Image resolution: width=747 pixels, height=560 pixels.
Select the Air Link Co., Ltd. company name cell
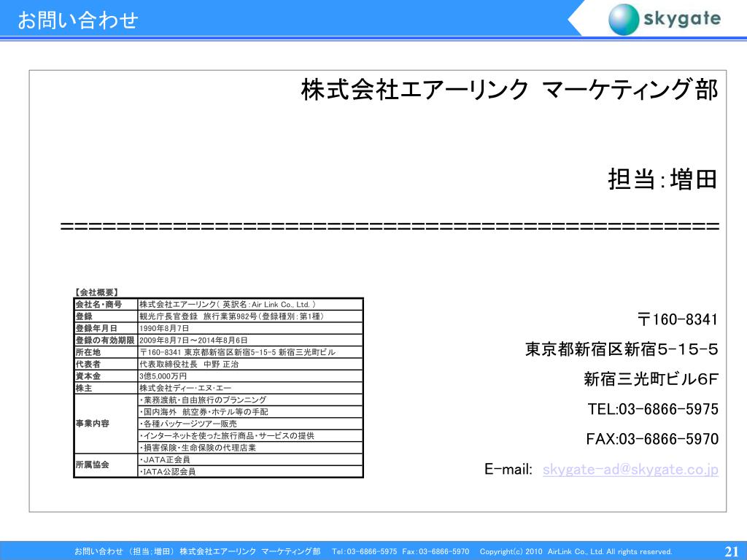click(x=251, y=304)
